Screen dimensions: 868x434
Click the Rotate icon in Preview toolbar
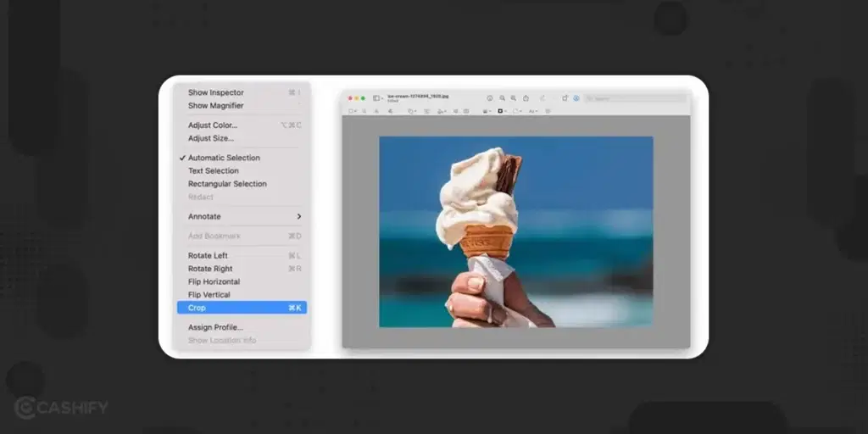(x=565, y=98)
